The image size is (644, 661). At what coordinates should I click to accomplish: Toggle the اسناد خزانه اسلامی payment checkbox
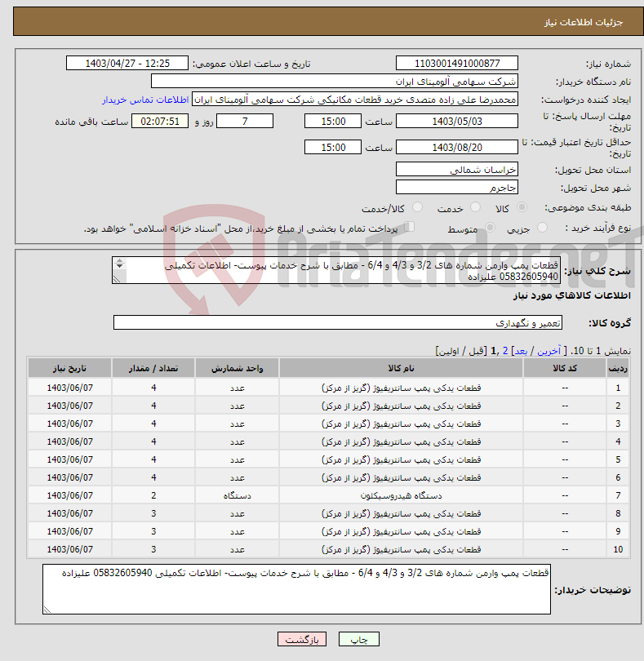[x=409, y=227]
